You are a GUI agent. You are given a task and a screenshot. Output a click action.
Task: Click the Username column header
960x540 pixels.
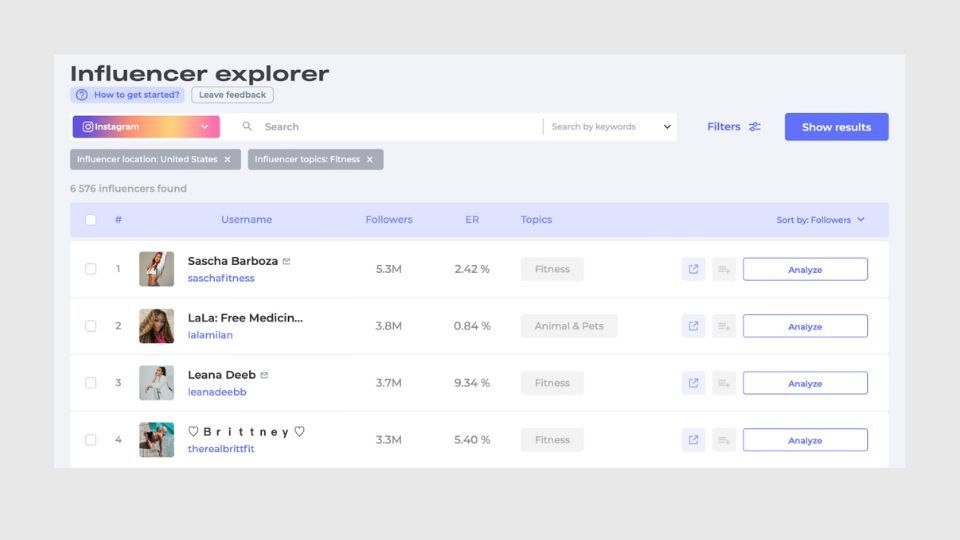pyautogui.click(x=247, y=219)
